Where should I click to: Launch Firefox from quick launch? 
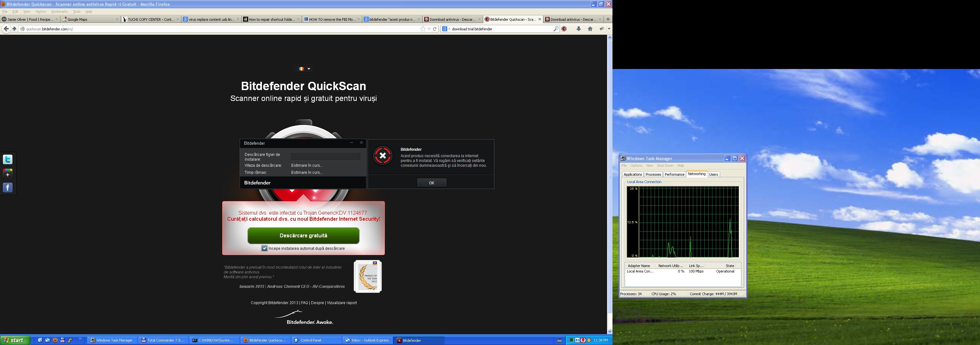pyautogui.click(x=55, y=340)
